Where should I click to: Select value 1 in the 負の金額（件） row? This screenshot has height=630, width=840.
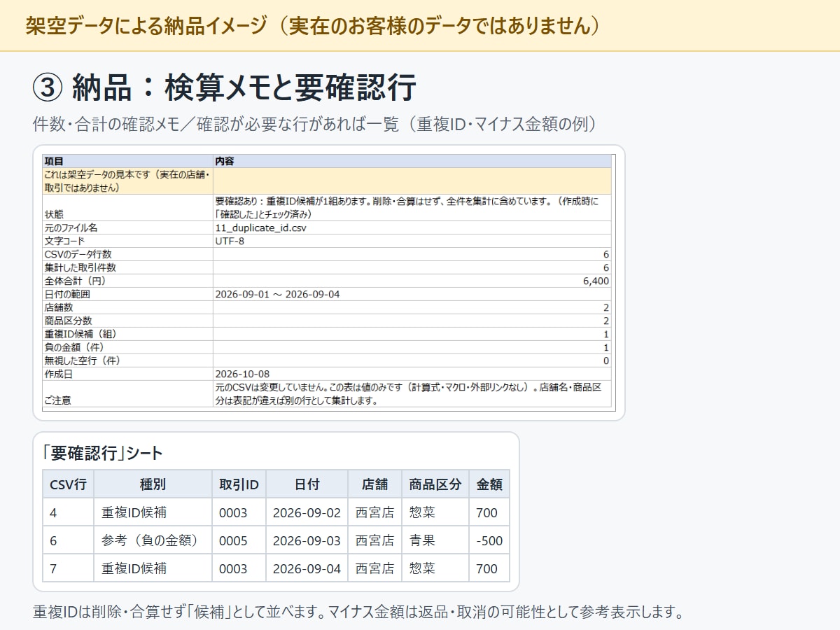[x=605, y=347]
